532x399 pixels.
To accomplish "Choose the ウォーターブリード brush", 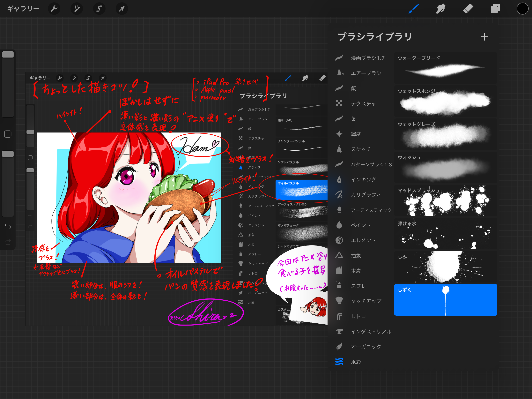I will coord(445,68).
